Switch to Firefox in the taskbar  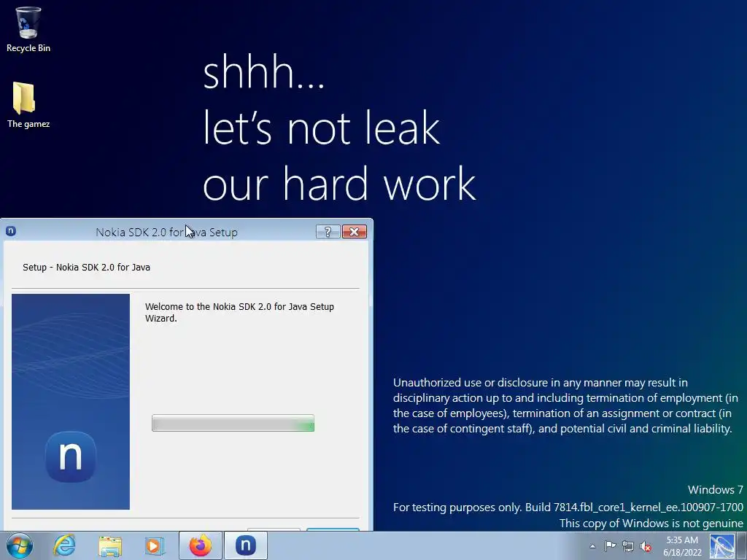click(201, 545)
